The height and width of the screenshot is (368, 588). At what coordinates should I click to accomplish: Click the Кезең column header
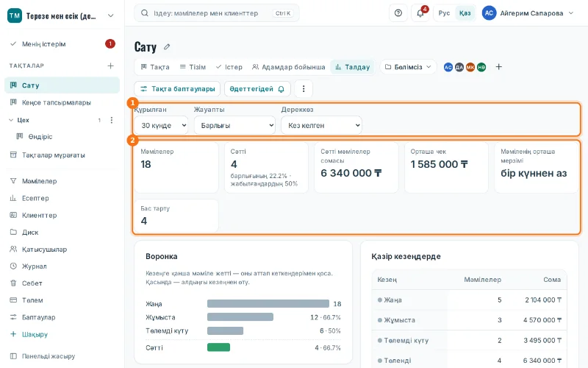coord(387,280)
